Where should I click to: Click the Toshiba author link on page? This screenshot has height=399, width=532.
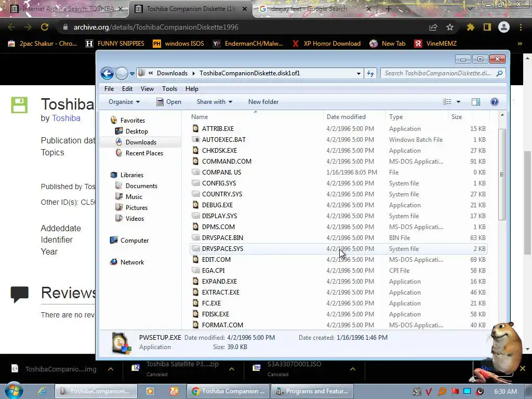(66, 118)
